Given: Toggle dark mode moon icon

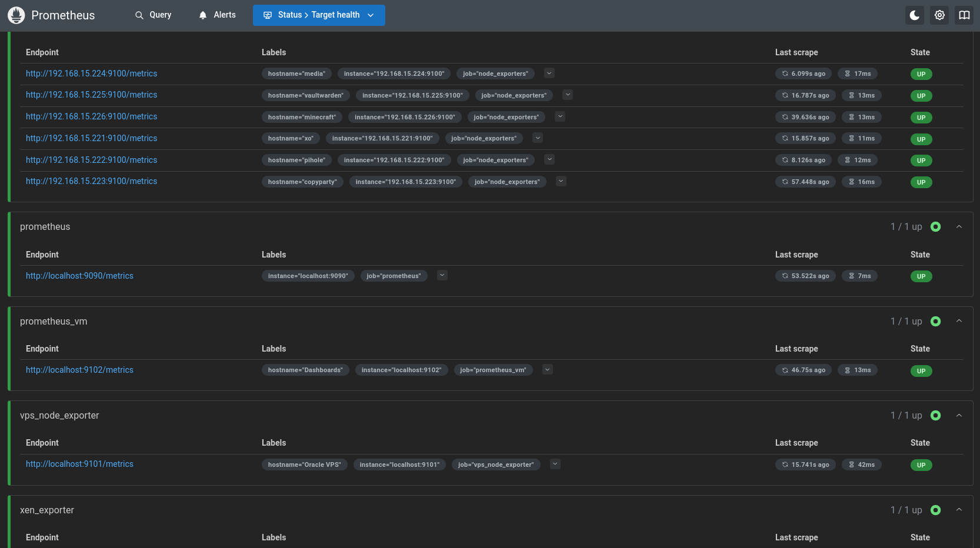Looking at the screenshot, I should point(914,15).
